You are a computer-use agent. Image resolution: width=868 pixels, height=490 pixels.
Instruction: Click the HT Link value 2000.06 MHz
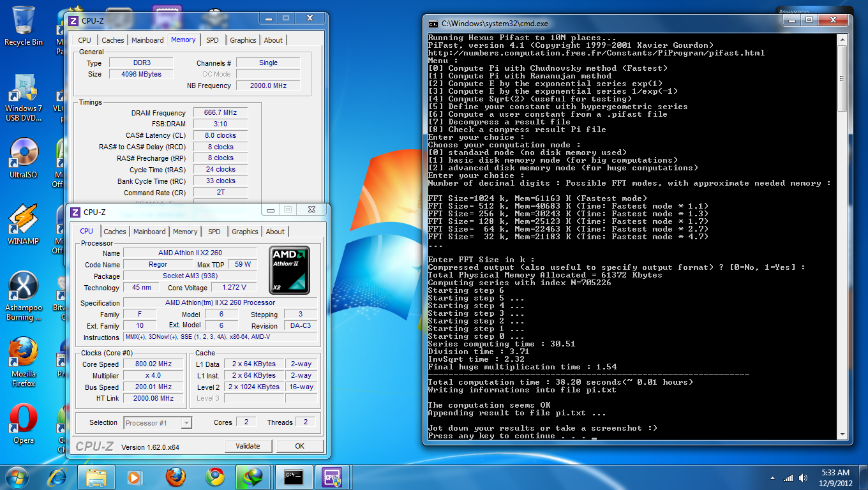[154, 398]
